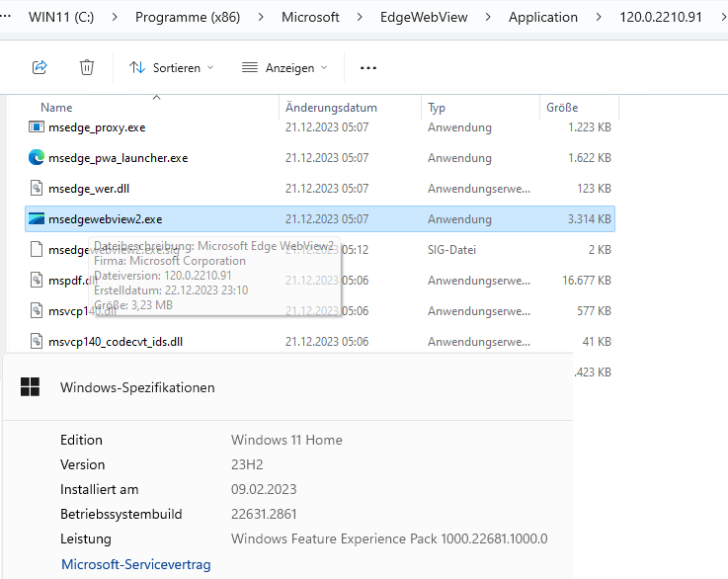The image size is (728, 579).
Task: Click the 123 KB size cell
Action: [x=594, y=189]
